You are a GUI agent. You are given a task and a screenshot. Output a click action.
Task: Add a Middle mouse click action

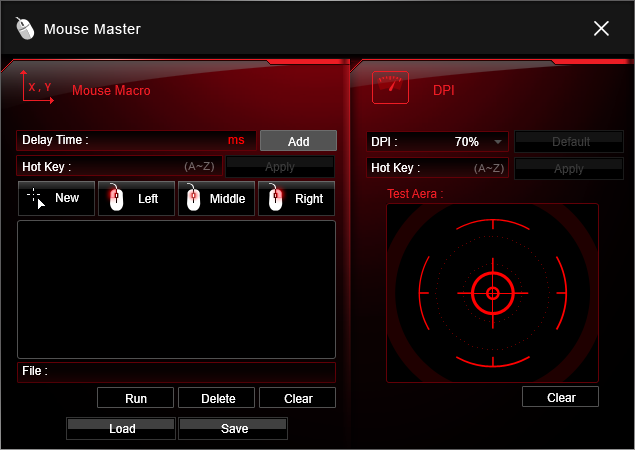[216, 198]
